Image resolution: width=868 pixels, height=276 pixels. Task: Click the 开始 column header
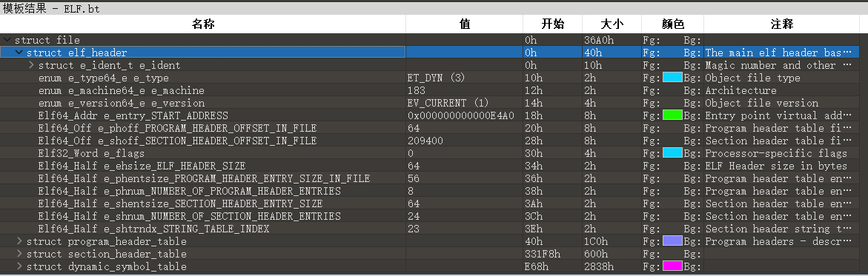(552, 24)
